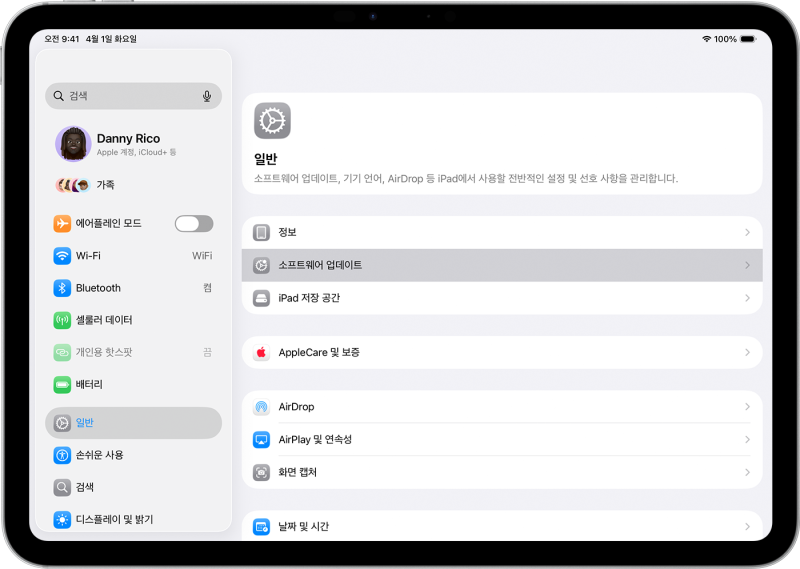Tap the AirPlay screen icon
The height and width of the screenshot is (569, 800).
point(261,439)
